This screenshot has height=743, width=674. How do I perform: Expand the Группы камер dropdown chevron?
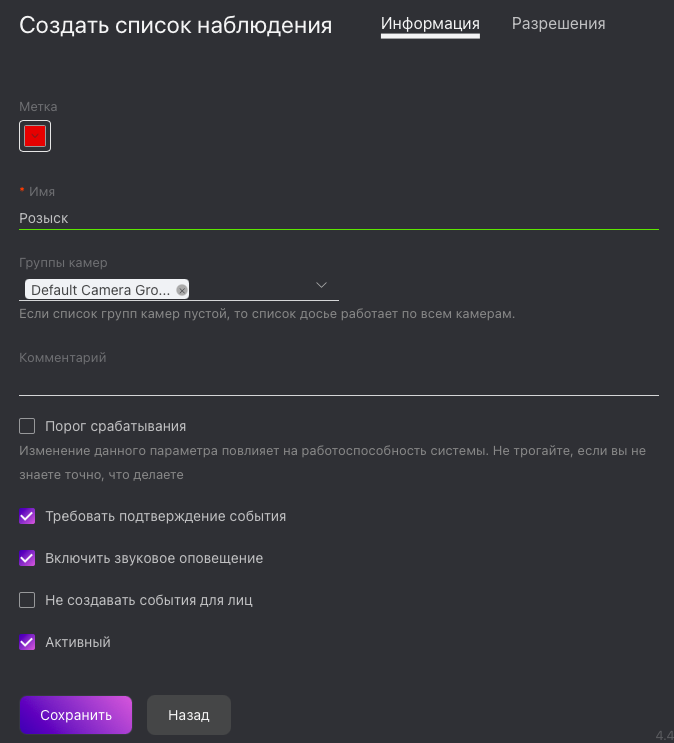[321, 285]
